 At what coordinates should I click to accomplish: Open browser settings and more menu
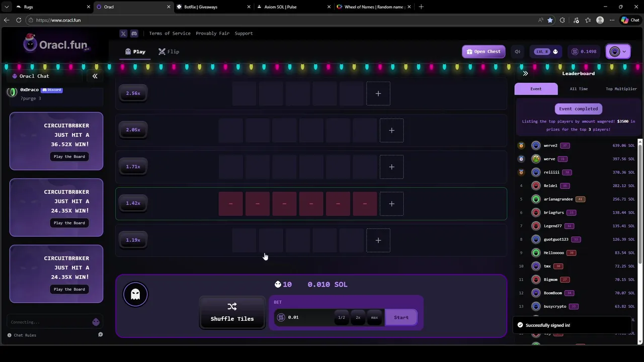coord(612,20)
